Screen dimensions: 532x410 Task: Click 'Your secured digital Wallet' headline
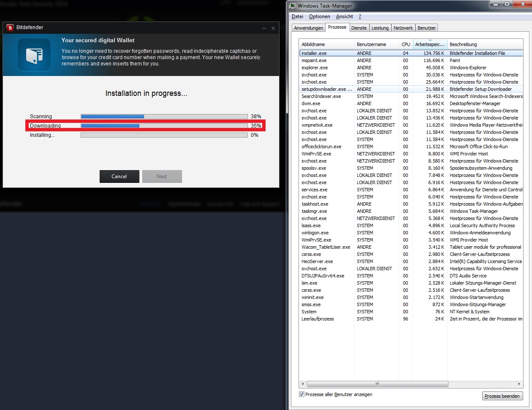coord(98,40)
